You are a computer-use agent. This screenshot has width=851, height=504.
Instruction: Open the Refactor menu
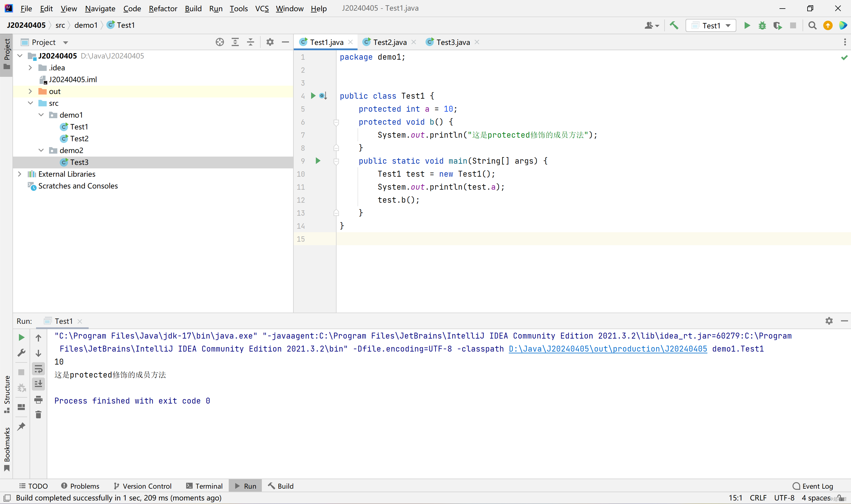click(163, 9)
